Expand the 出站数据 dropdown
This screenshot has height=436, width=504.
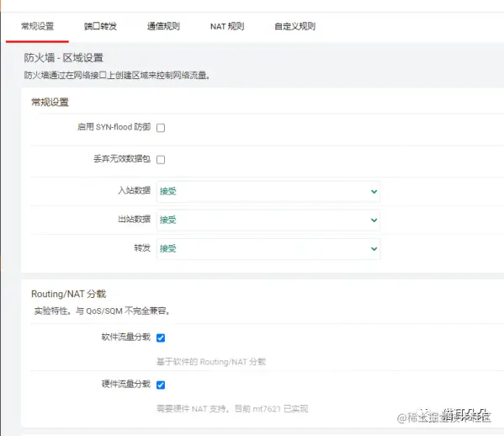point(268,221)
